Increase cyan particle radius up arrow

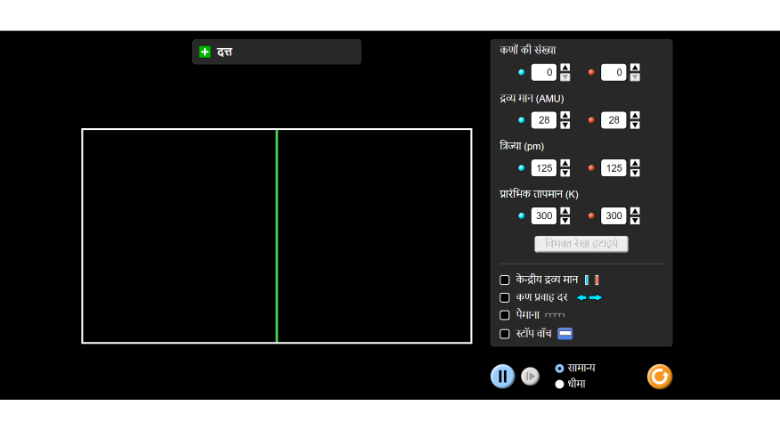pyautogui.click(x=565, y=164)
